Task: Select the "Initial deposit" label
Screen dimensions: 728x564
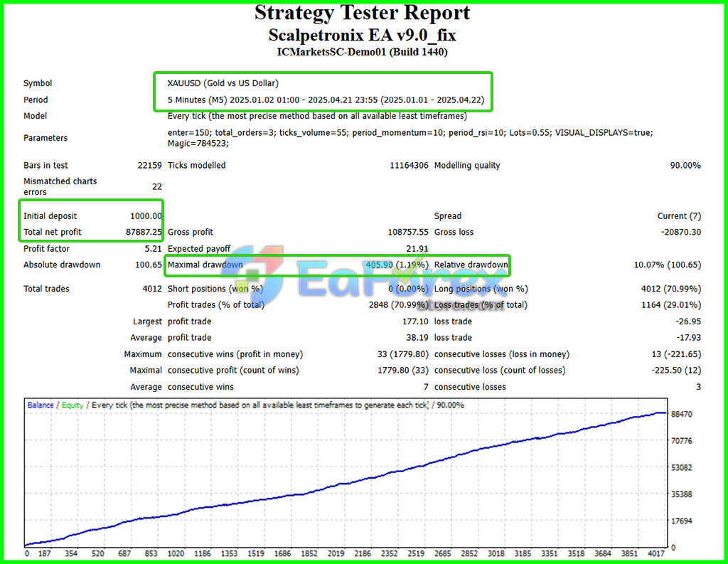Action: point(50,216)
